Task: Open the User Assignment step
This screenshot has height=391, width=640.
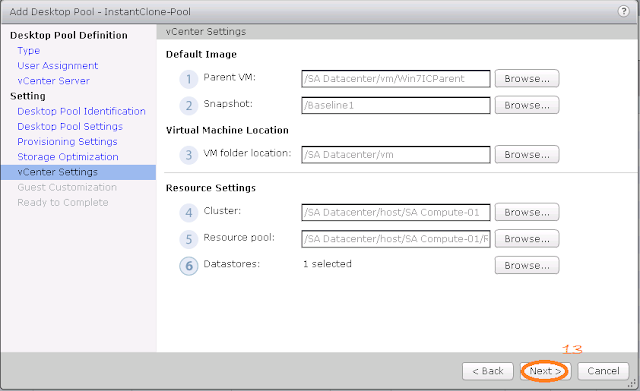Action: coord(58,66)
